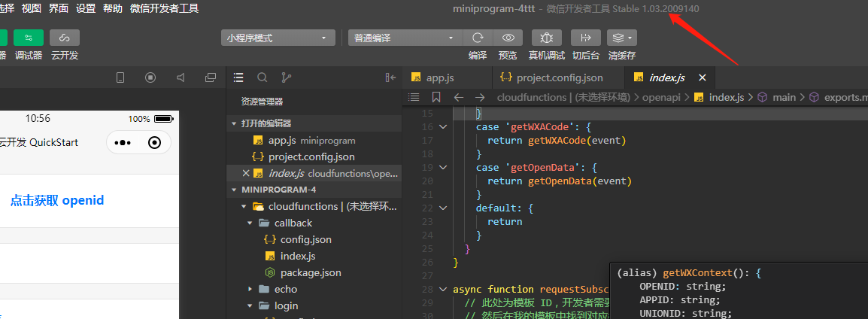Fold the function at line 28
Viewport: 868px width, 319px height.
pyautogui.click(x=443, y=289)
